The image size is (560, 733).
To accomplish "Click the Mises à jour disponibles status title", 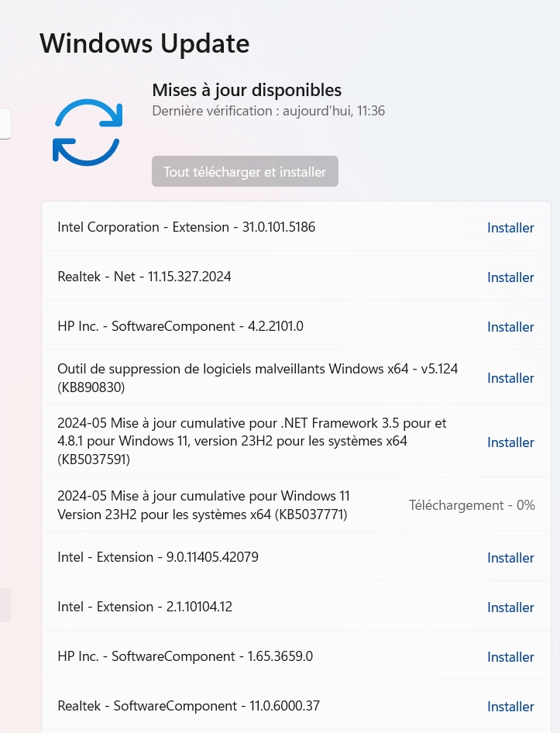I will coord(246,90).
